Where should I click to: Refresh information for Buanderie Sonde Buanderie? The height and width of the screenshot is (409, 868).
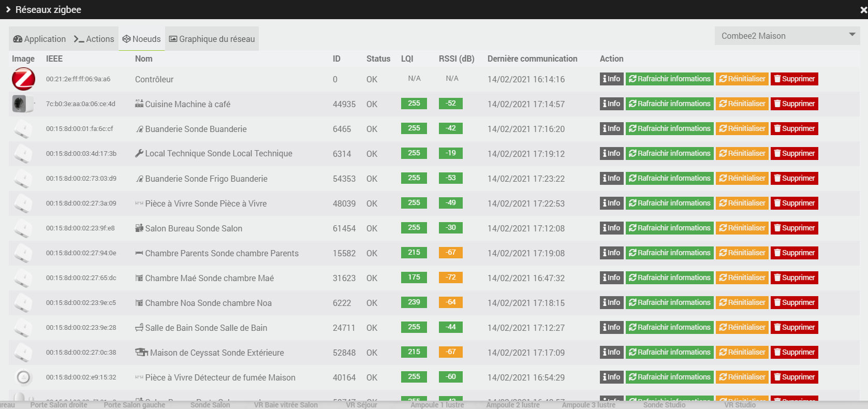click(669, 128)
